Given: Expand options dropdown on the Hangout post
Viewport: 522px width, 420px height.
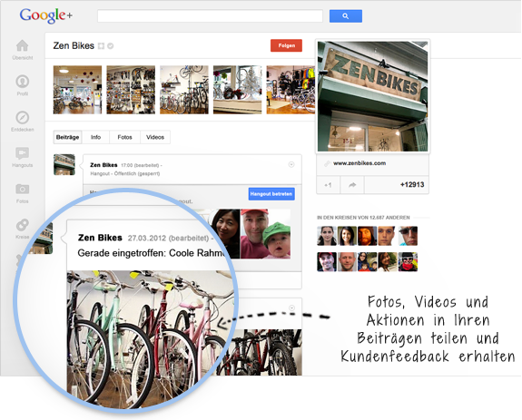Looking at the screenshot, I should (x=291, y=164).
